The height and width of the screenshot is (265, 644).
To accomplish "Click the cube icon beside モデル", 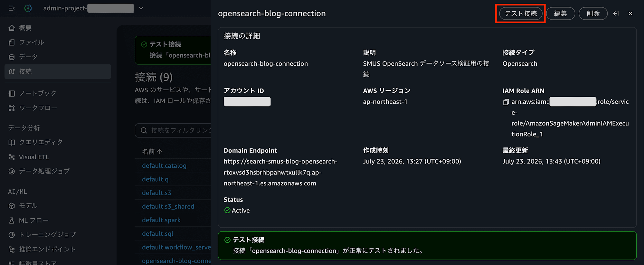I will [12, 206].
